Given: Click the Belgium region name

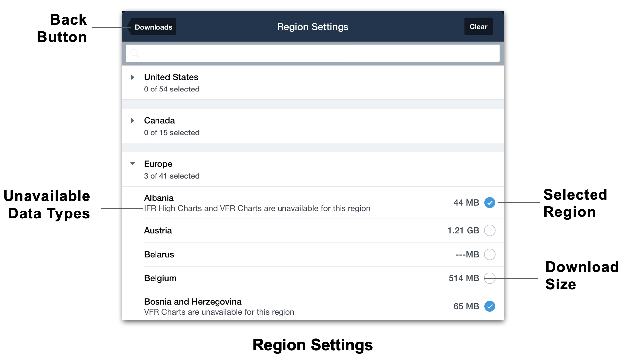Looking at the screenshot, I should (x=160, y=278).
